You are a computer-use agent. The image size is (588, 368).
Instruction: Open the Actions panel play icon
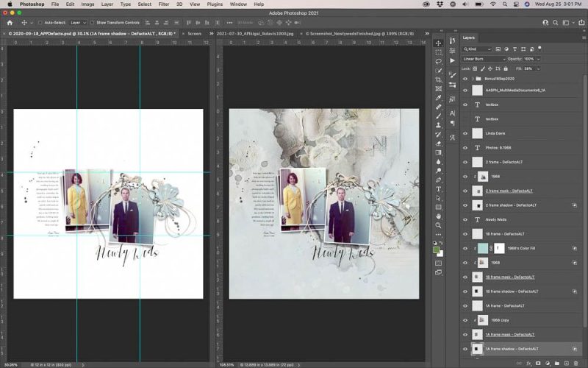point(452,60)
